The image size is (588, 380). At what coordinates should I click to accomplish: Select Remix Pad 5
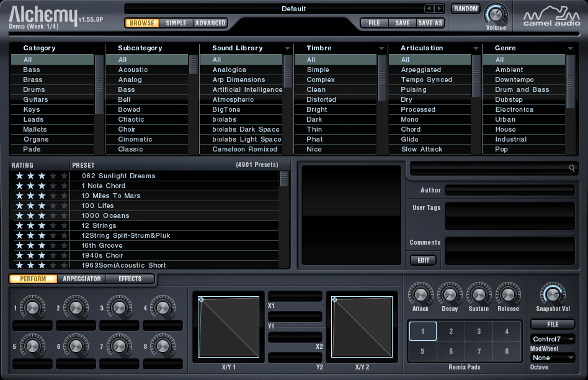pyautogui.click(x=422, y=351)
